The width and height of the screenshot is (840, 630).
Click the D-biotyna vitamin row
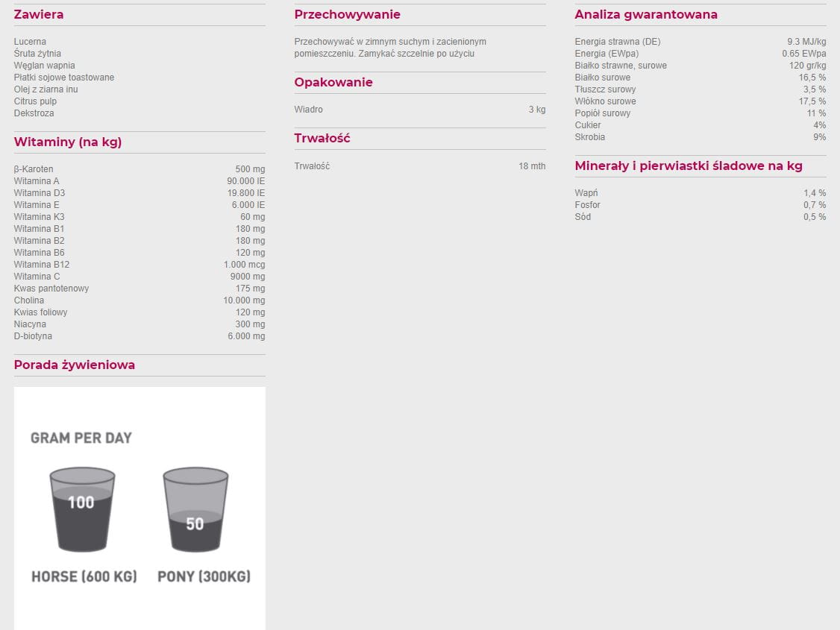click(x=33, y=336)
